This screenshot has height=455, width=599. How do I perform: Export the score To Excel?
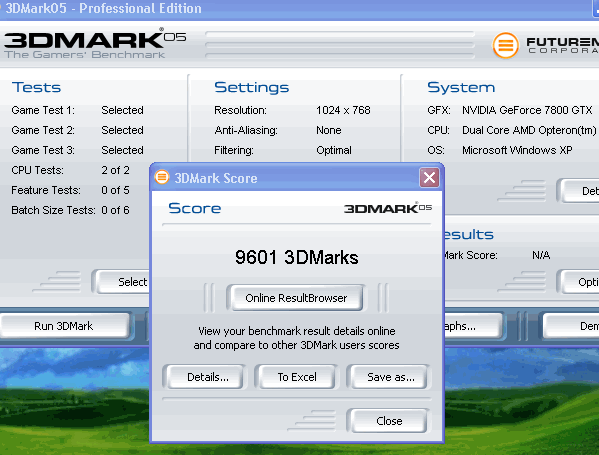(x=297, y=377)
